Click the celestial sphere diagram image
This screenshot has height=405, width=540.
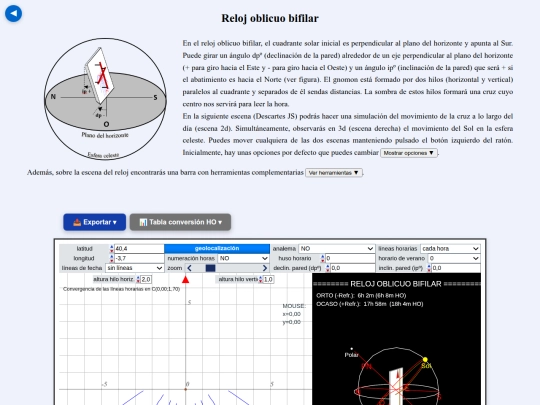pos(105,99)
